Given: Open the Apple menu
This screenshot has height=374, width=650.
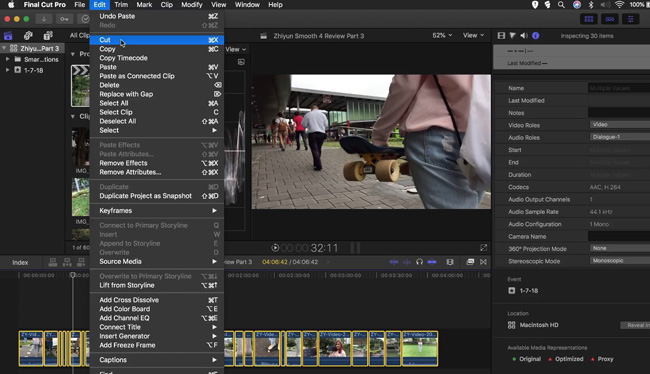Looking at the screenshot, I should [x=11, y=5].
